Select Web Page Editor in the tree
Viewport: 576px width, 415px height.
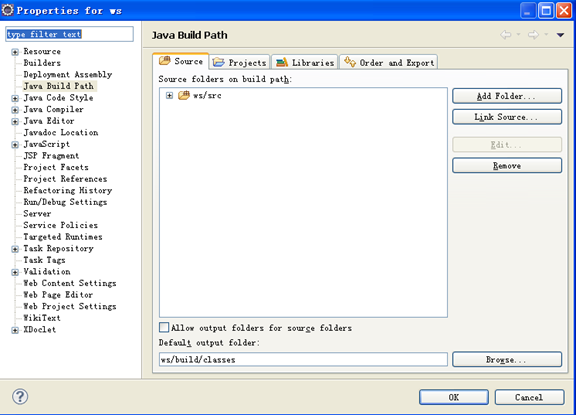[58, 295]
